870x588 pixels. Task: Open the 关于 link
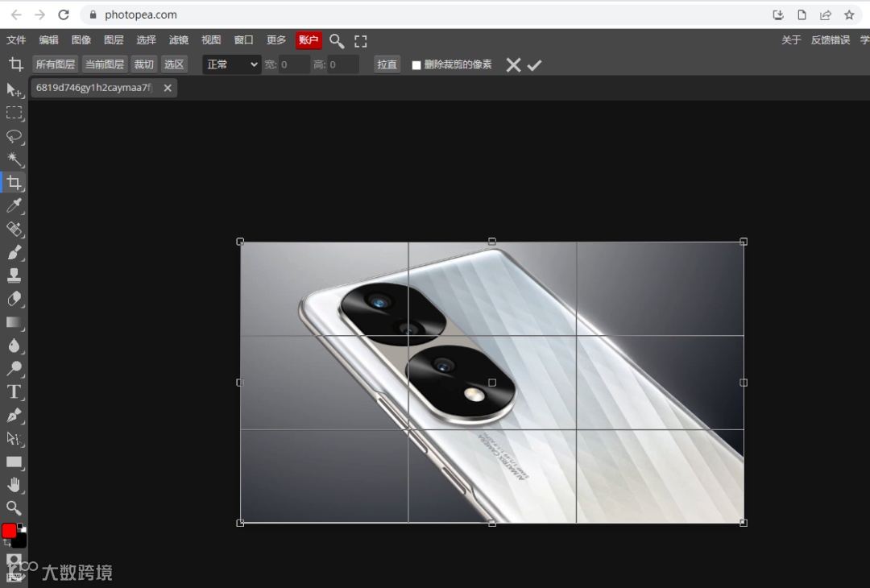pyautogui.click(x=791, y=40)
